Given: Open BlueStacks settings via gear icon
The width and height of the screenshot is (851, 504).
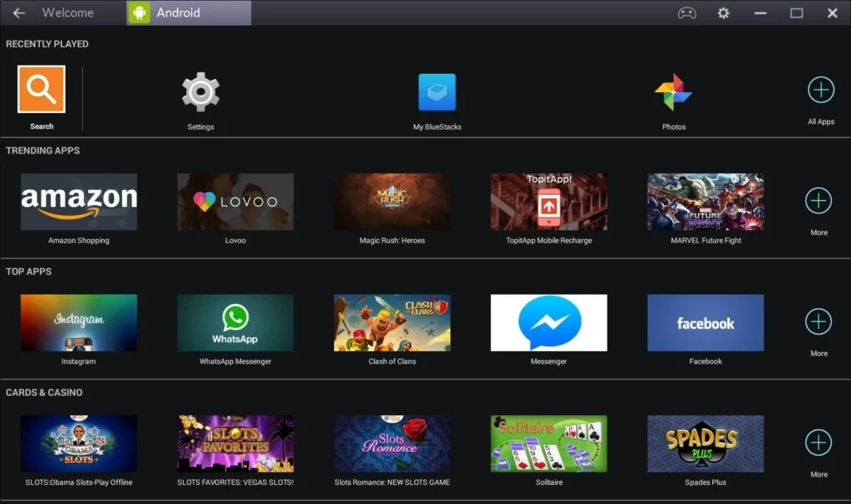Looking at the screenshot, I should click(723, 13).
